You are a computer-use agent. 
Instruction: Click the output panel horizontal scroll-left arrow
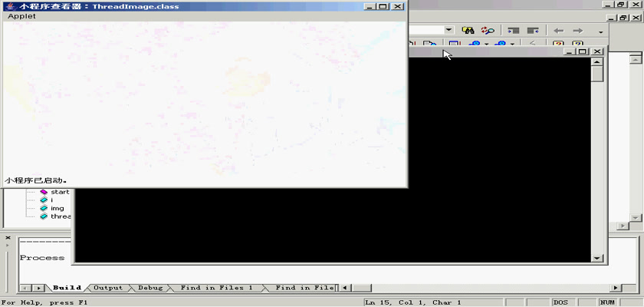pos(344,288)
